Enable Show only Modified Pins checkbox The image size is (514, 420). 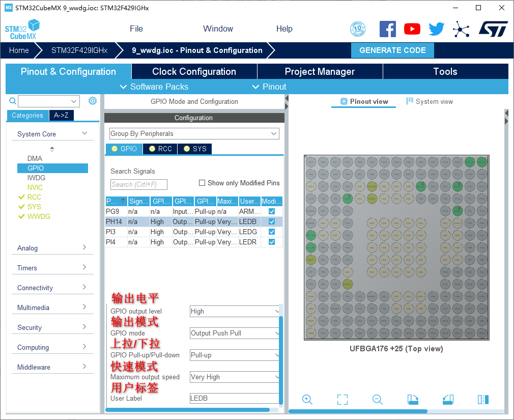coord(202,183)
